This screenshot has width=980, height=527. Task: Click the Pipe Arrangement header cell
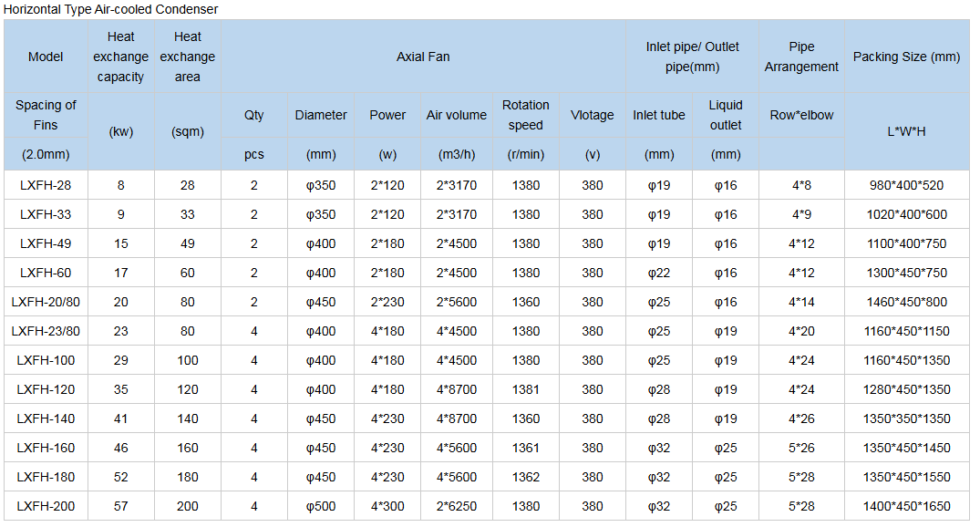pos(801,57)
